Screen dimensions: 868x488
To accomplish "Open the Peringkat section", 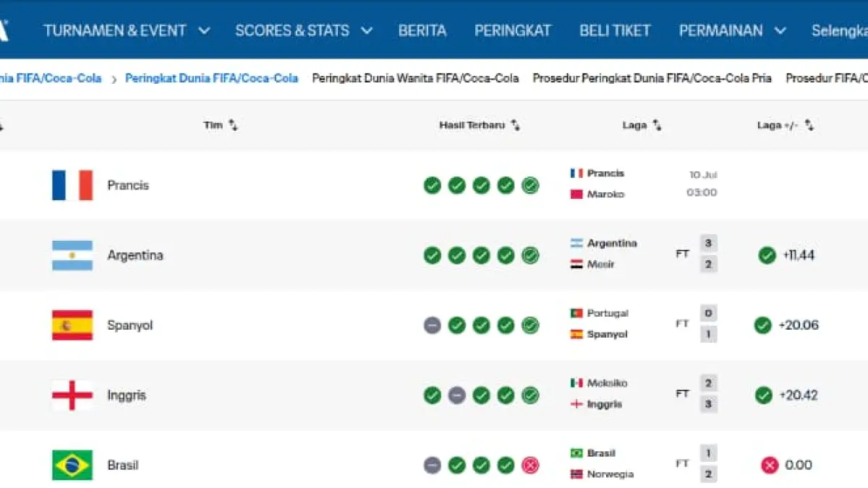I will (x=513, y=30).
